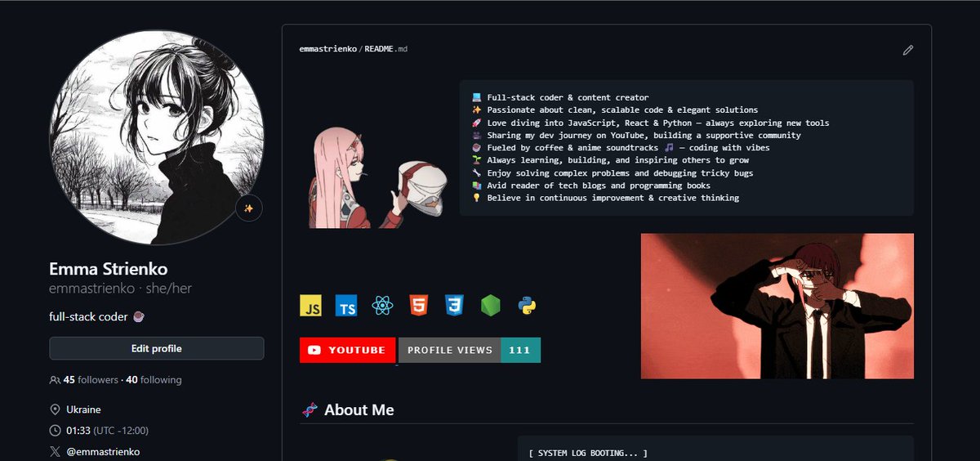
Task: Select the Ukraine location text
Action: click(84, 410)
